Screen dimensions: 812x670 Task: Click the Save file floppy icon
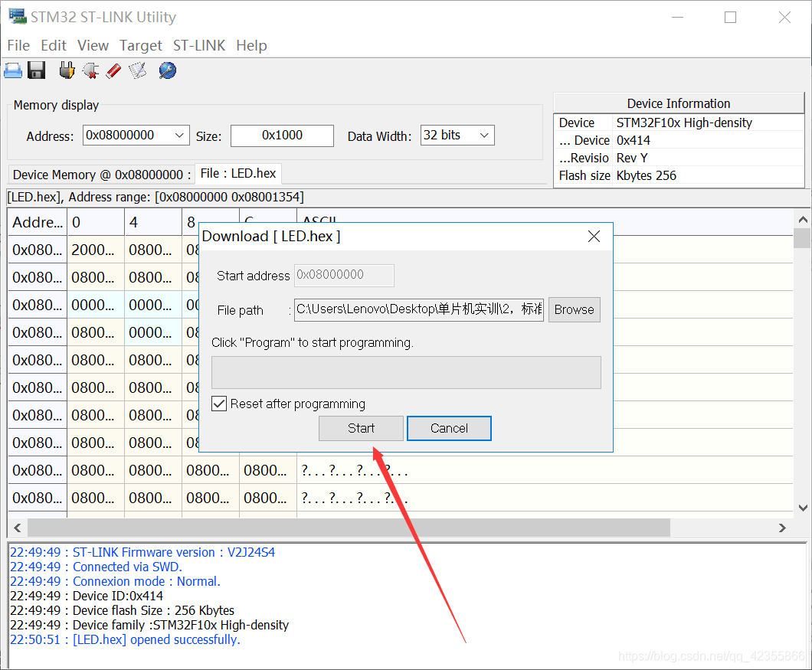coord(36,70)
